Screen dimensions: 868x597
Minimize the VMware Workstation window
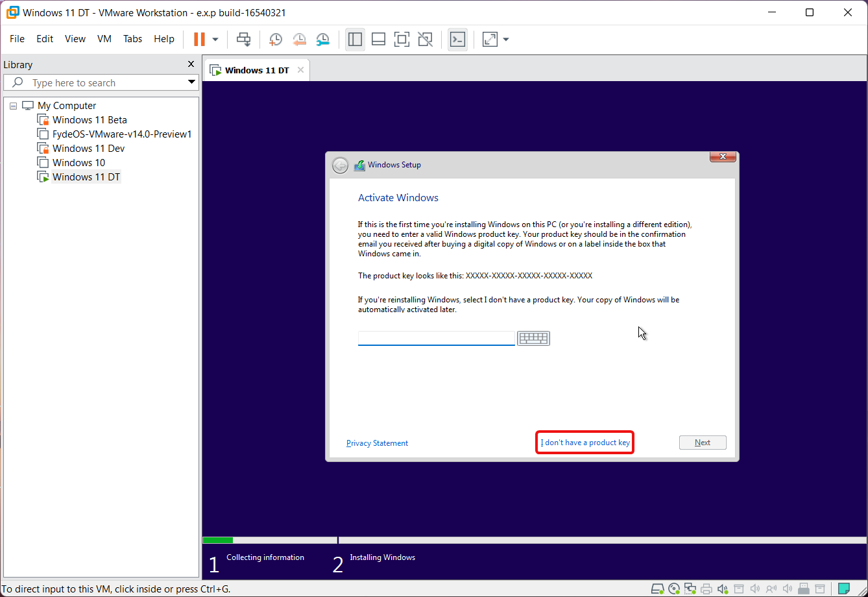(x=771, y=12)
